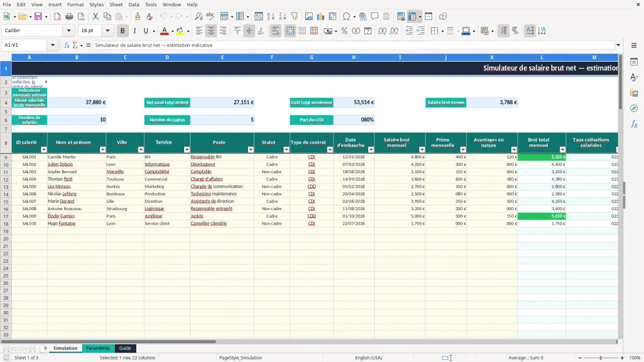The height and width of the screenshot is (362, 644).
Task: Insert an image
Action: (309, 17)
